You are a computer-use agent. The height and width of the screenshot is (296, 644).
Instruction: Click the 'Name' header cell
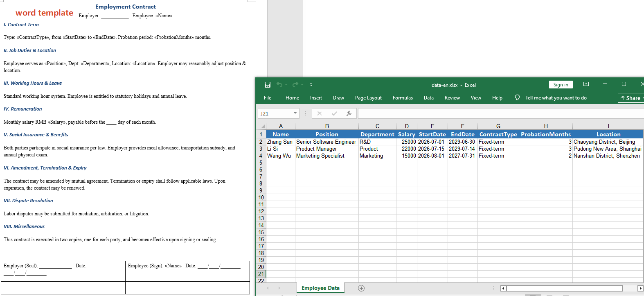tap(281, 134)
